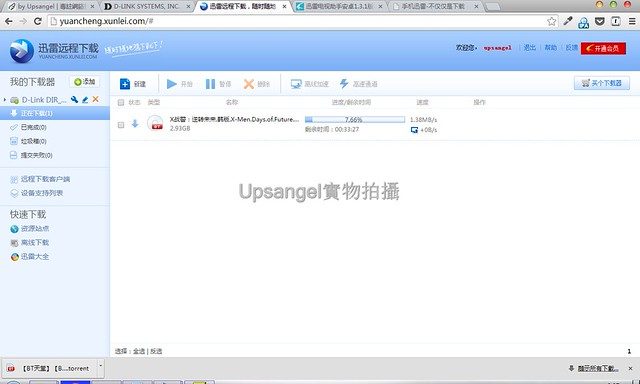This screenshot has width=640, height=384.
Task: Expand the D-Link DIR device tree arrow
Action: (x=5, y=100)
